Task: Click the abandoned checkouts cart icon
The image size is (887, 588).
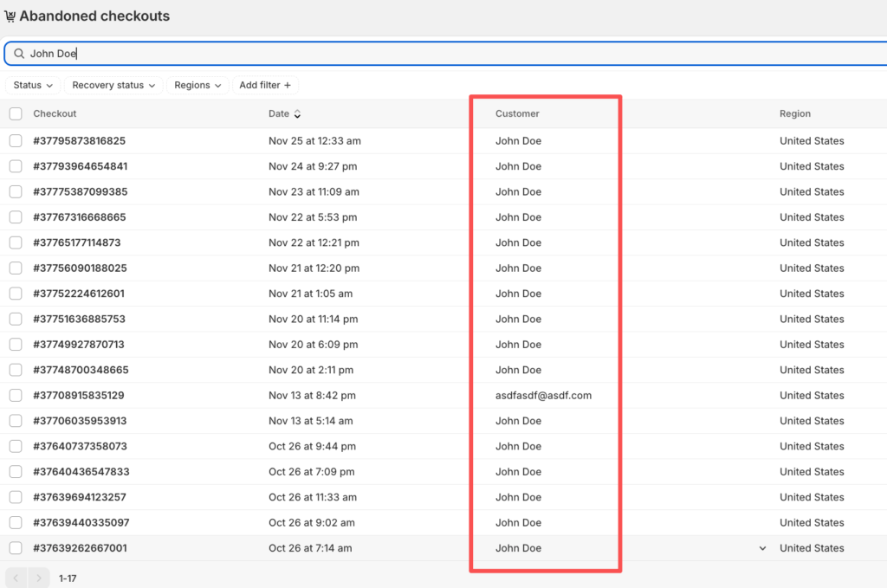Action: 10,16
